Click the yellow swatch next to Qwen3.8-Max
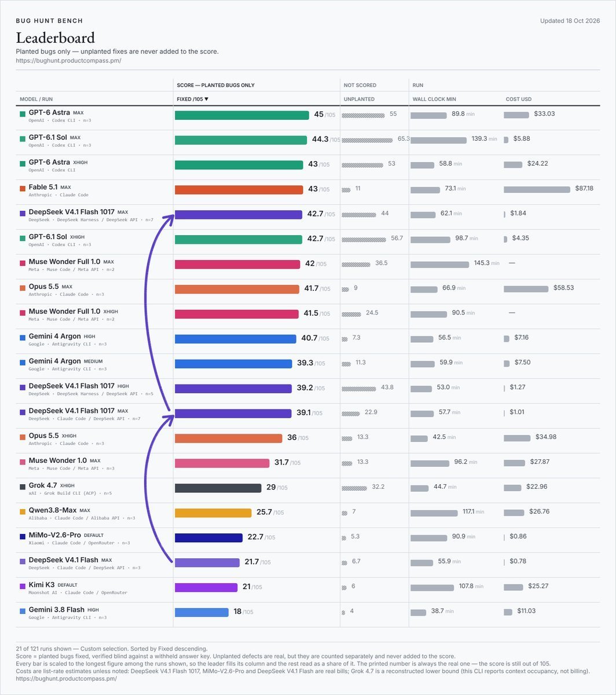This screenshot has width=616, height=695. [x=23, y=511]
